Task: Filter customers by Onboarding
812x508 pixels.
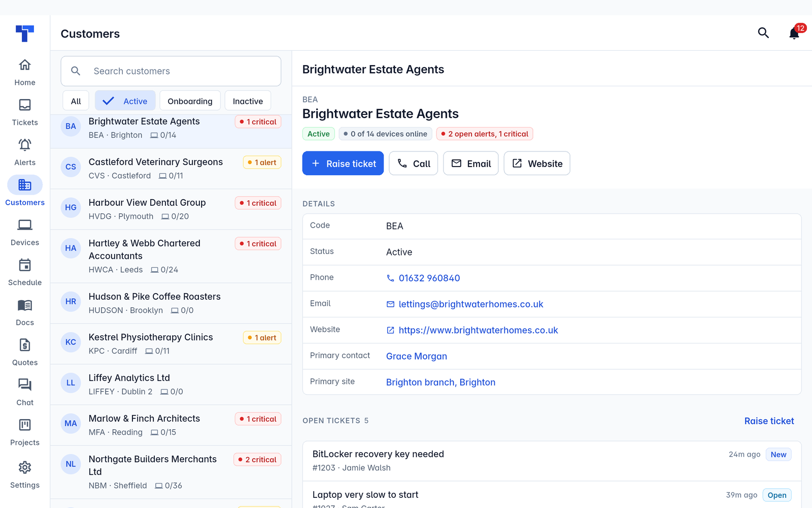Action: [190, 101]
